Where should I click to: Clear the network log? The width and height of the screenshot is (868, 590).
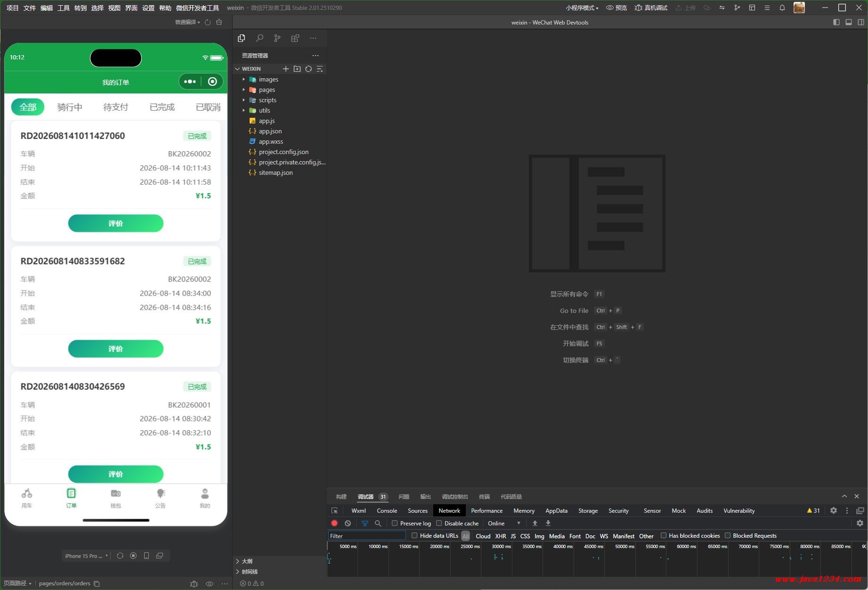(x=348, y=523)
